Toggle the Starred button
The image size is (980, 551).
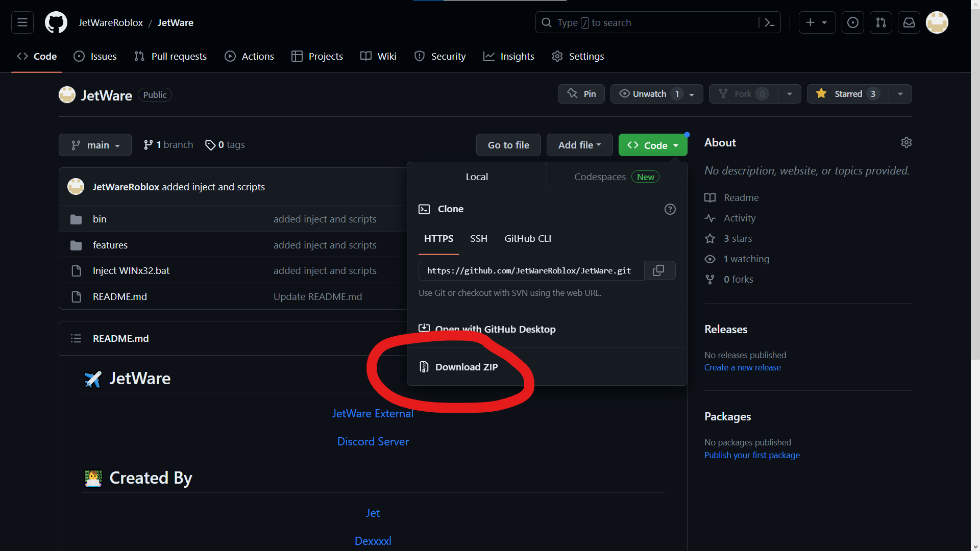coord(847,94)
